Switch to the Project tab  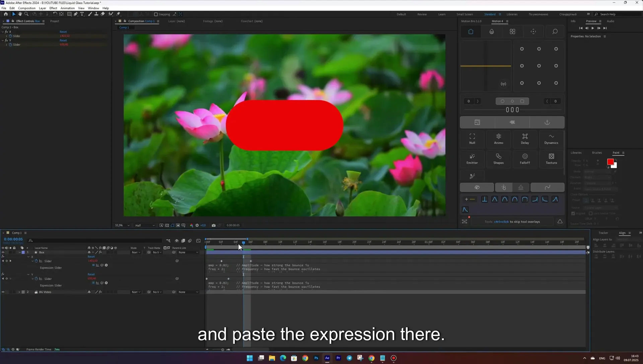pos(55,21)
